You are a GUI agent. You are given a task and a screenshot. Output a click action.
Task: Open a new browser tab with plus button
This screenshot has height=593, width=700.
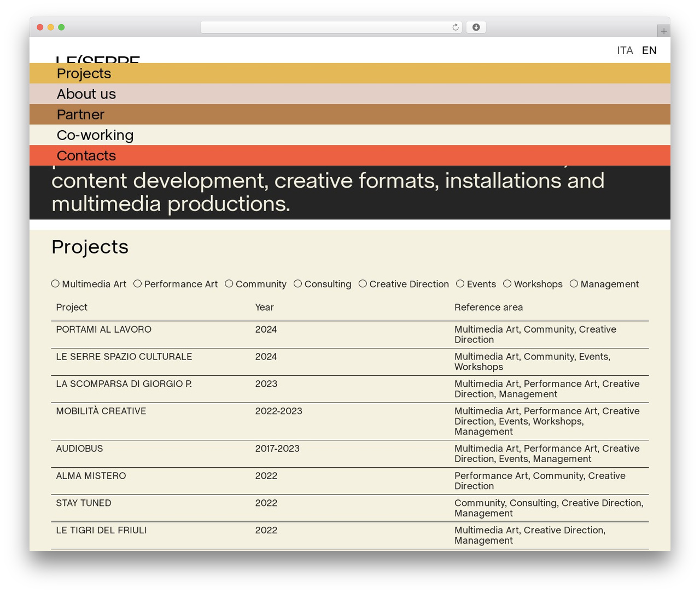click(x=663, y=31)
